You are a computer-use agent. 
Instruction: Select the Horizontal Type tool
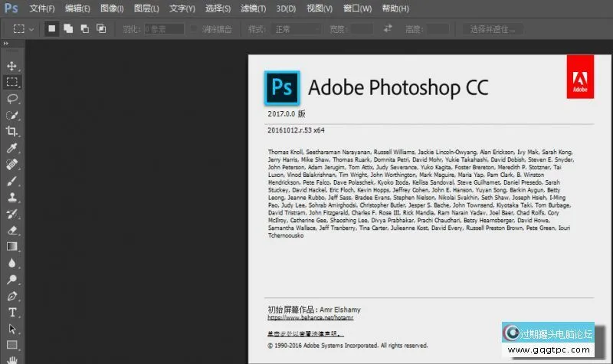(12, 313)
